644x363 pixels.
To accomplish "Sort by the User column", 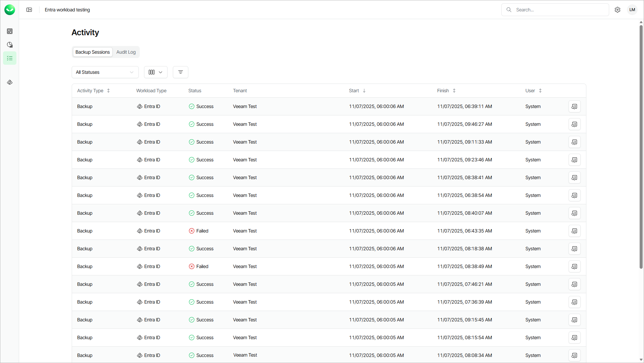I will pyautogui.click(x=533, y=91).
